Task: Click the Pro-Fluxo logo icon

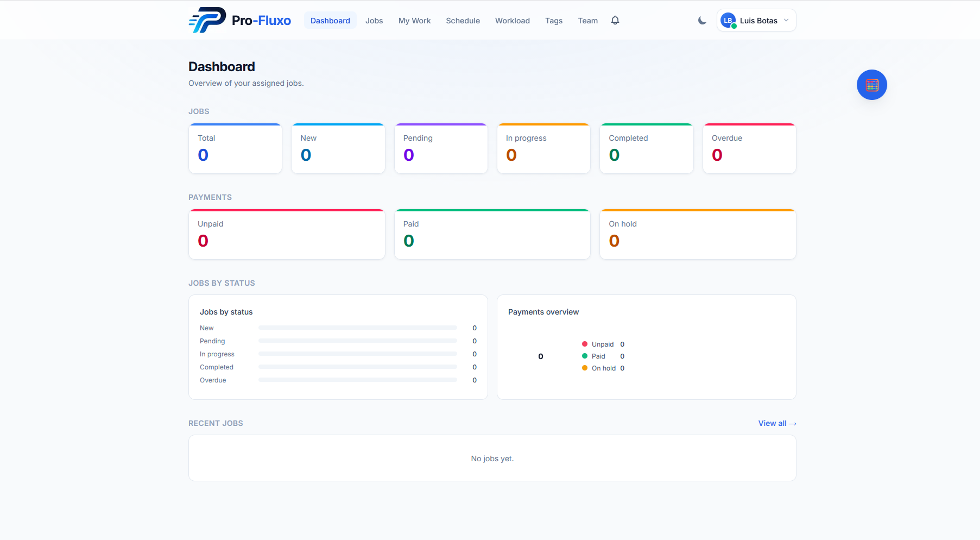Action: coord(207,20)
